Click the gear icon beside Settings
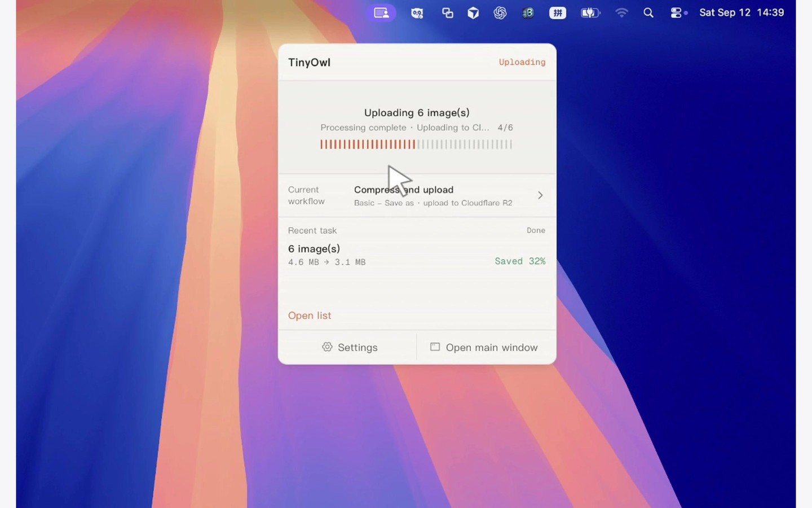The height and width of the screenshot is (508, 812). (327, 347)
